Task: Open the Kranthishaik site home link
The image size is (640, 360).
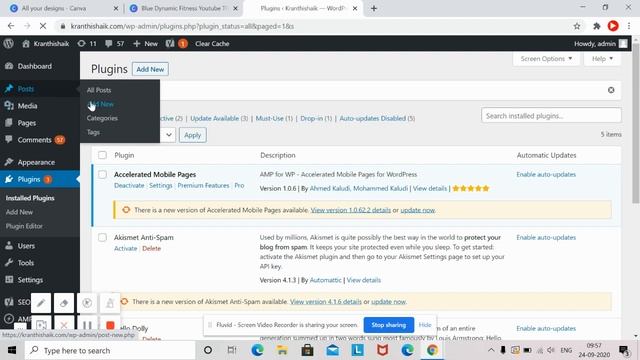Action: (45, 43)
